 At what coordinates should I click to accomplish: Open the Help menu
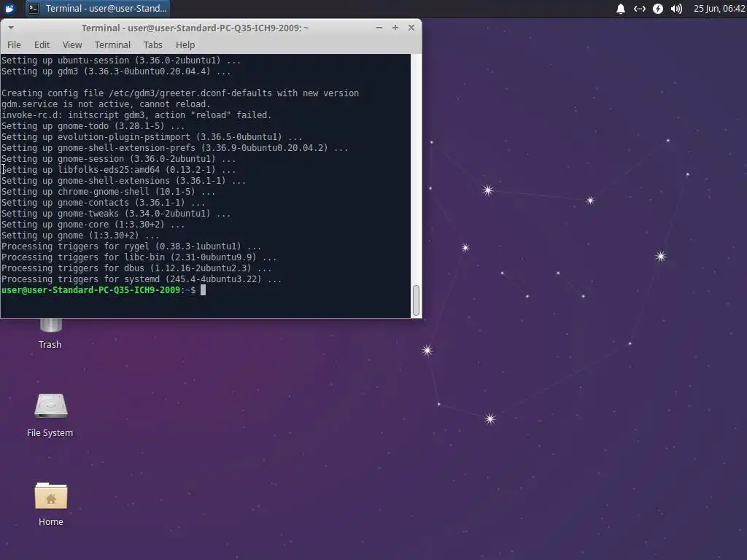pyautogui.click(x=185, y=44)
